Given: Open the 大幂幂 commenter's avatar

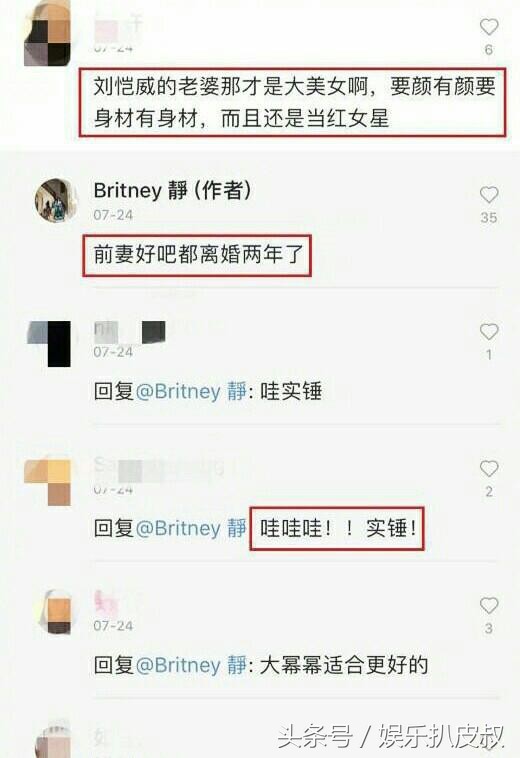Looking at the screenshot, I should 56,612.
